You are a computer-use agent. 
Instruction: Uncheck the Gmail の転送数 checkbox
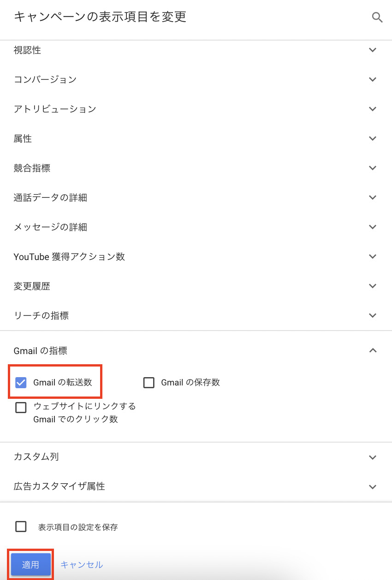[21, 382]
